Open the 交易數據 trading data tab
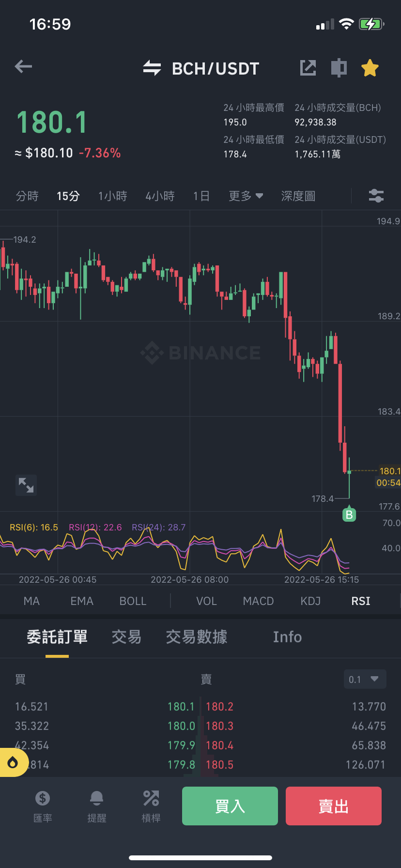This screenshot has height=868, width=401. click(197, 637)
